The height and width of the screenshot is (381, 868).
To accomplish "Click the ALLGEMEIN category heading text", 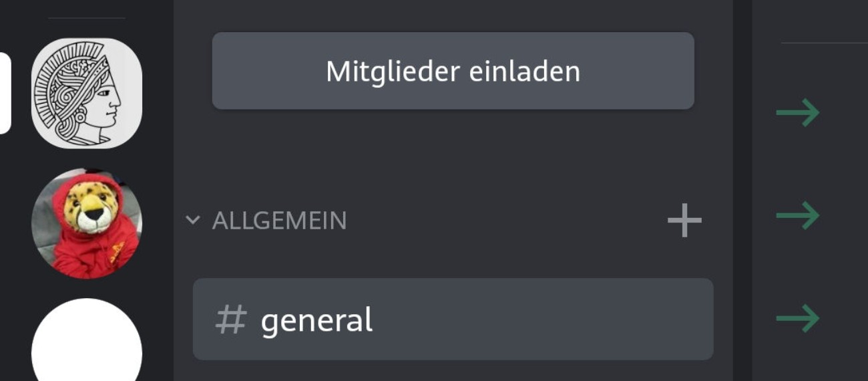I will click(x=280, y=221).
